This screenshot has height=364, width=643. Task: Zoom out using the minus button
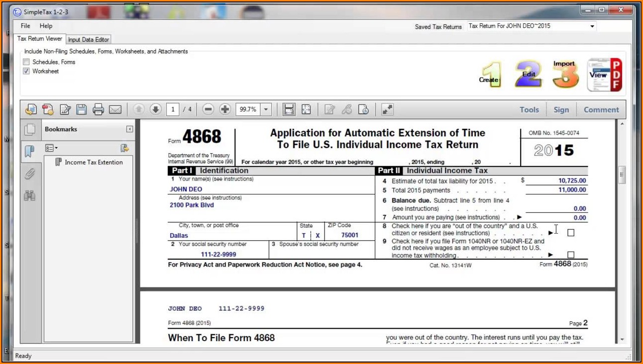tap(208, 109)
